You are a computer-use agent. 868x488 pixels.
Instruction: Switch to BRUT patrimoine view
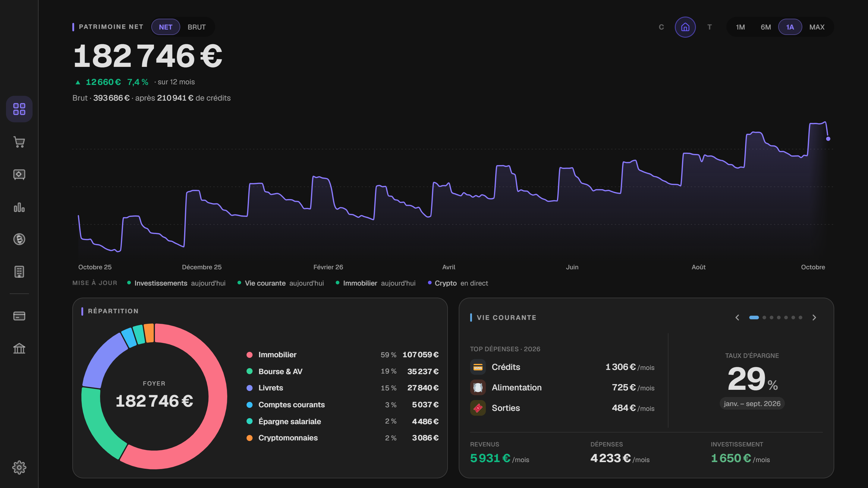(x=197, y=27)
